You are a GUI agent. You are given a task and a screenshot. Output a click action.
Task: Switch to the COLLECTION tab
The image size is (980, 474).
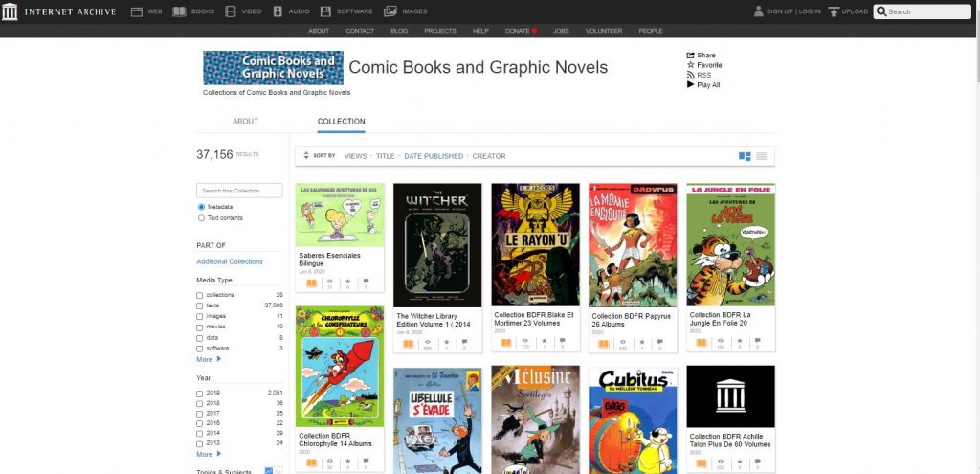(342, 122)
